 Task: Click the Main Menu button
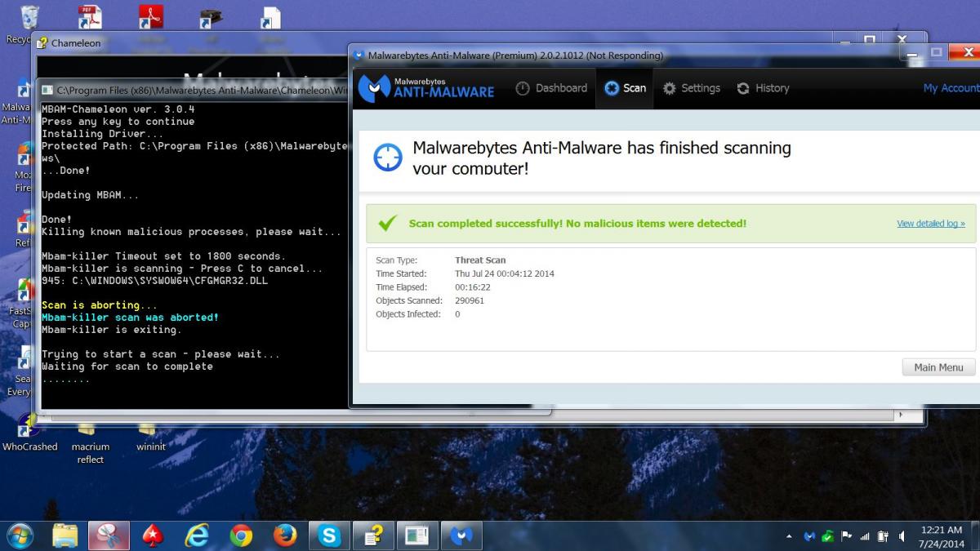[938, 367]
